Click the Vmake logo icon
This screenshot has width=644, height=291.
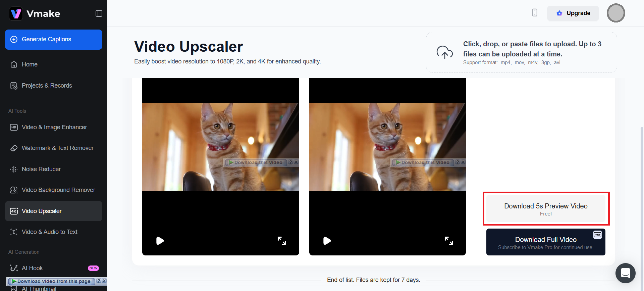pos(16,13)
